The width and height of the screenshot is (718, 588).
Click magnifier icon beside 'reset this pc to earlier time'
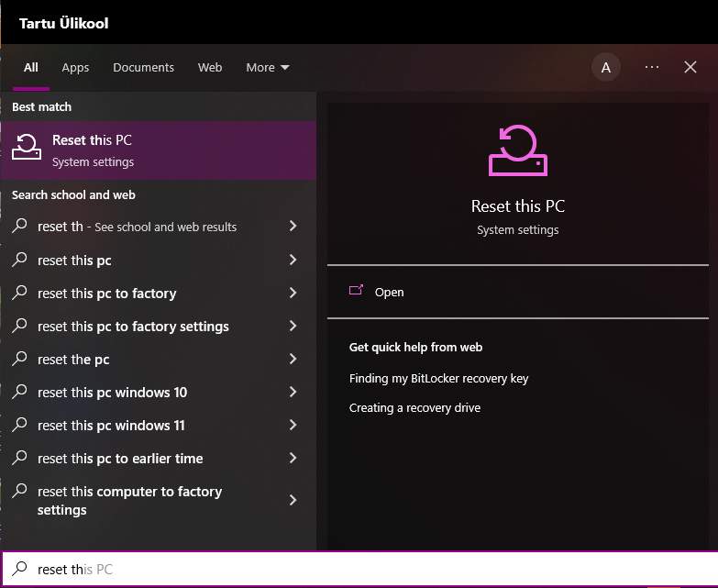19,458
